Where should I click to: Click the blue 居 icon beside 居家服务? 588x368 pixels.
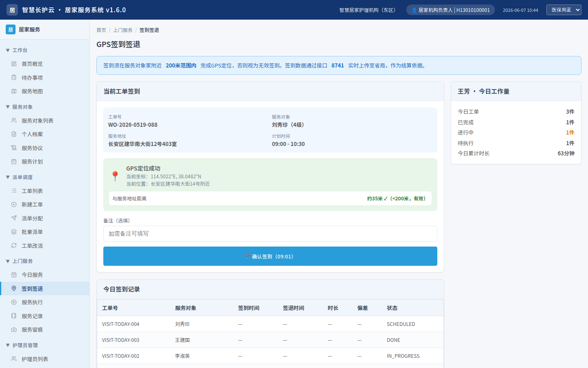(11, 29)
